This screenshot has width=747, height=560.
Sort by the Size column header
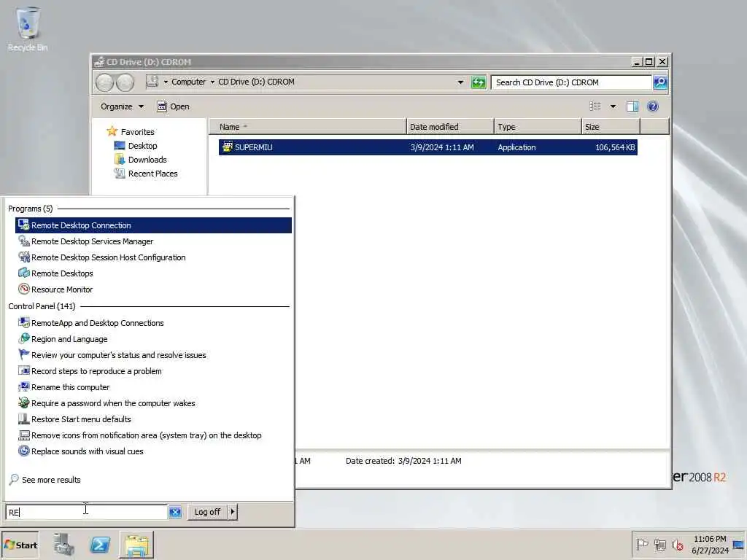[x=611, y=127]
